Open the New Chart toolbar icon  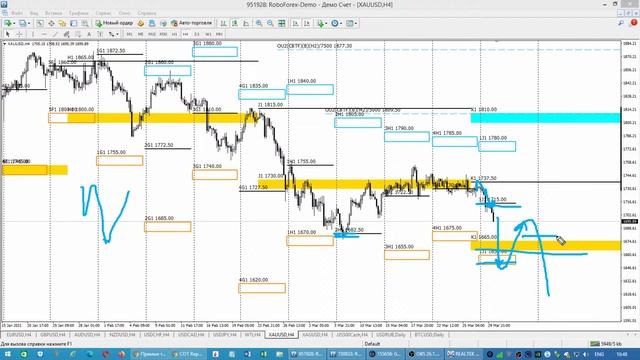[x=8, y=23]
